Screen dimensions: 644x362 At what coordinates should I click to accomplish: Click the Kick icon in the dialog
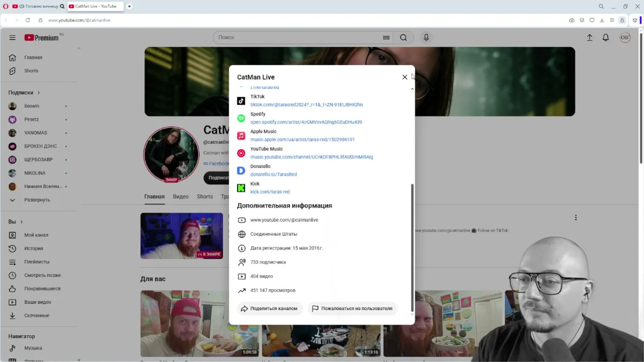[x=241, y=188]
